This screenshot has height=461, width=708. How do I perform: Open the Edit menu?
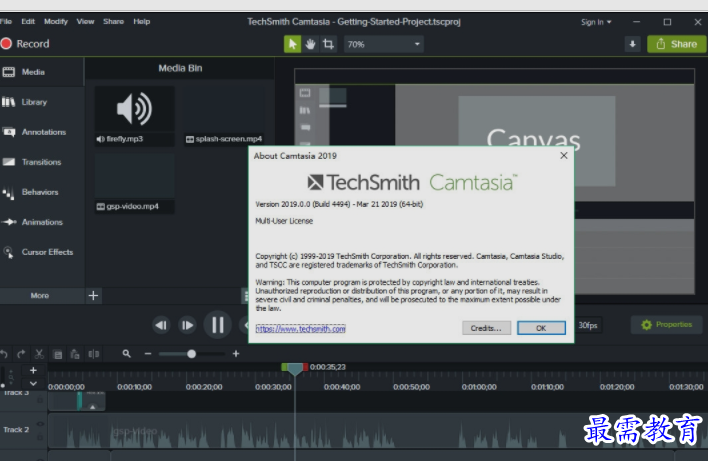tap(28, 21)
